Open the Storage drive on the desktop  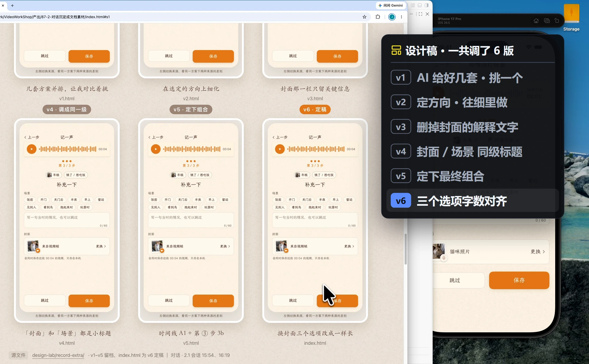(571, 18)
